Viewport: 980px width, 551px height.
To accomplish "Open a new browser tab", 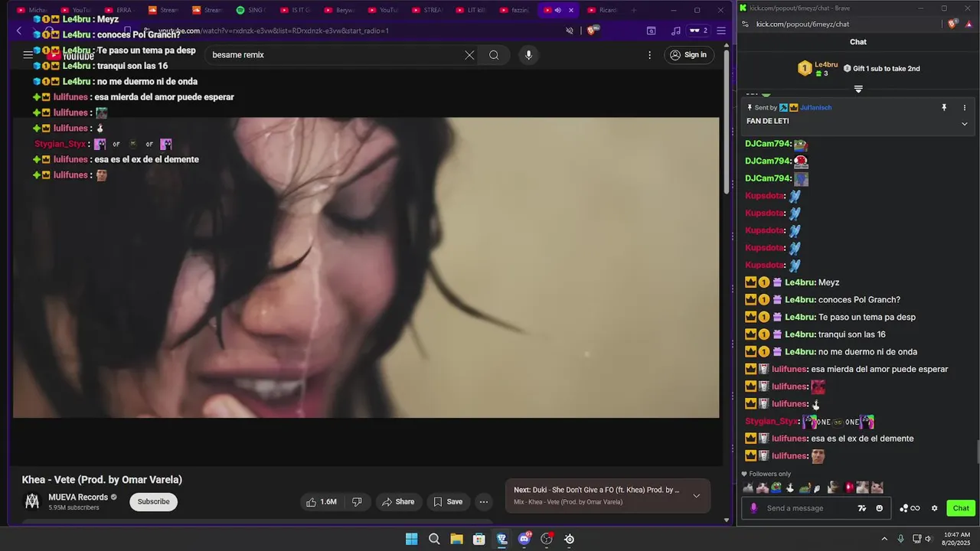I will click(x=633, y=10).
